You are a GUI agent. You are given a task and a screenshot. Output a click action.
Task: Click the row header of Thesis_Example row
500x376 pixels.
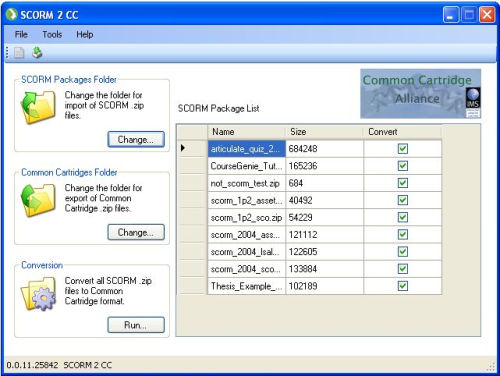point(192,286)
